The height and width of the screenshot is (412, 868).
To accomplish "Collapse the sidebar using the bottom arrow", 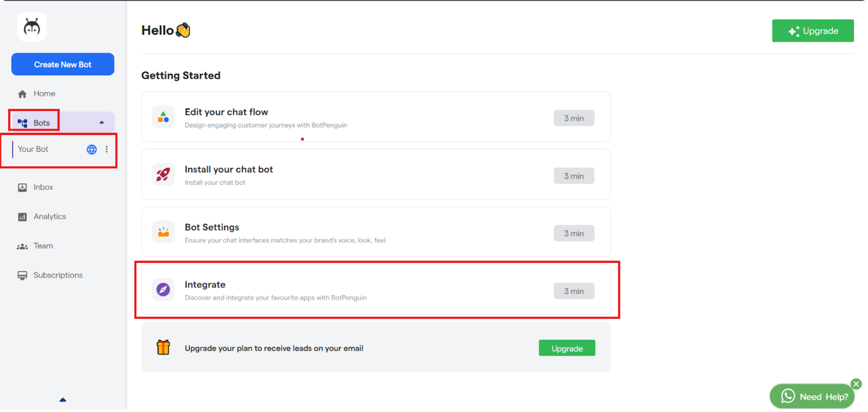I will [63, 400].
